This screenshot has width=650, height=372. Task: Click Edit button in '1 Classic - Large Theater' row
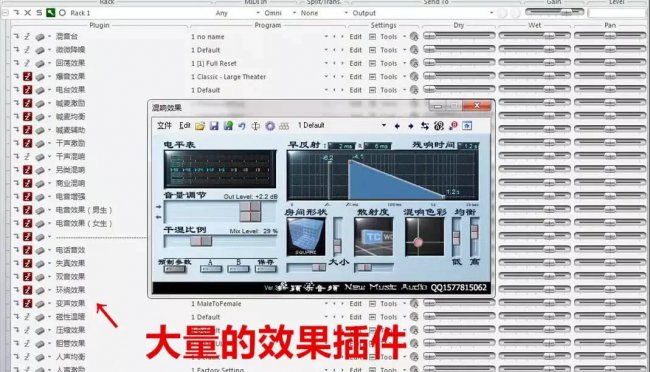(x=356, y=77)
